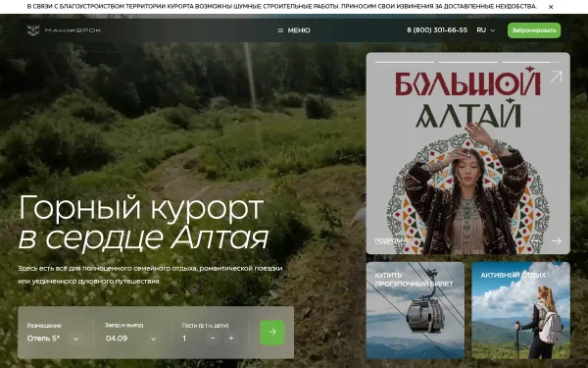Open the RU language dropdown

(486, 30)
